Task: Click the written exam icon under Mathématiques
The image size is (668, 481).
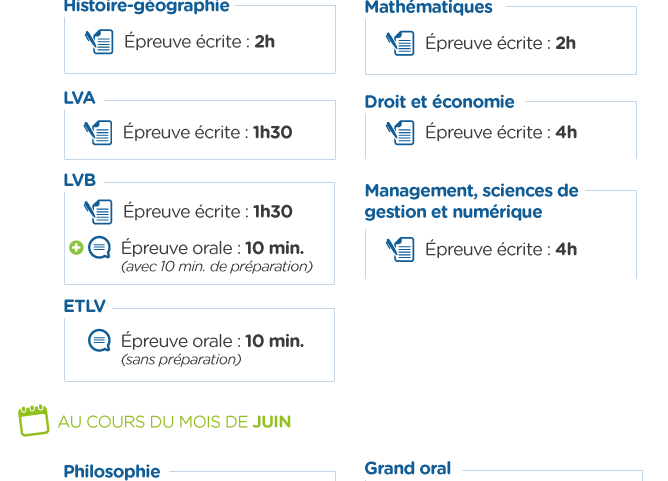Action: pos(400,43)
